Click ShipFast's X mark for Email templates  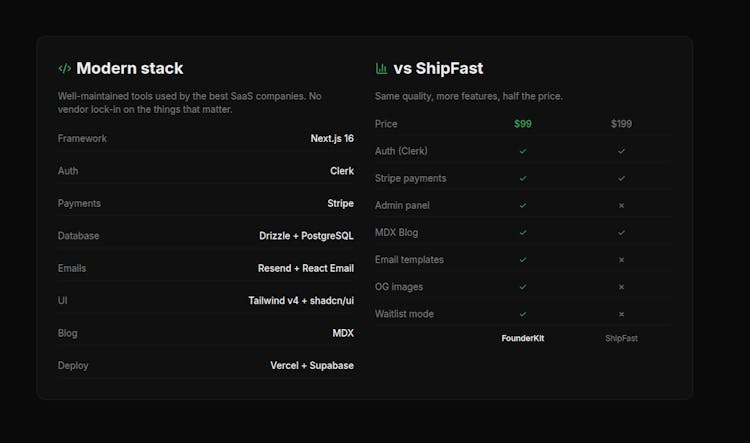pos(621,260)
